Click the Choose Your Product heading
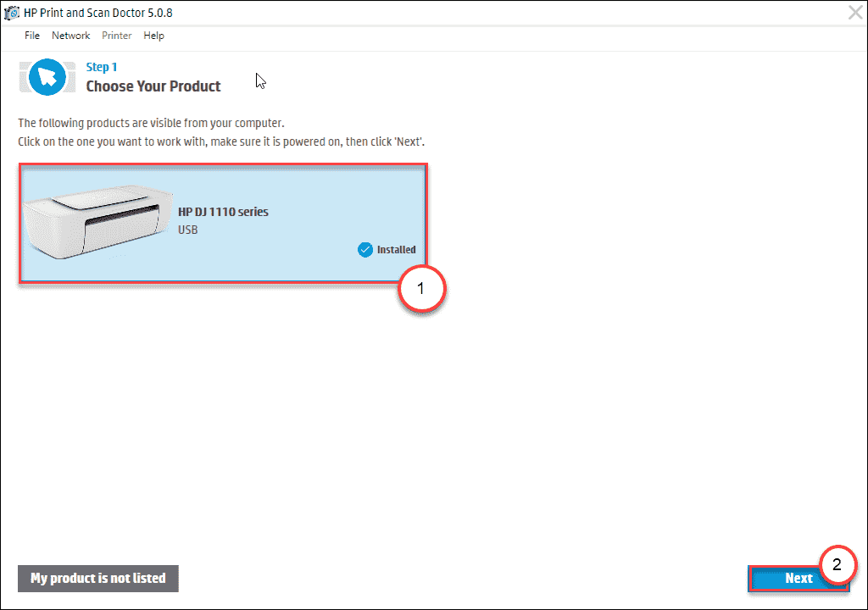The width and height of the screenshot is (868, 610). coord(153,86)
